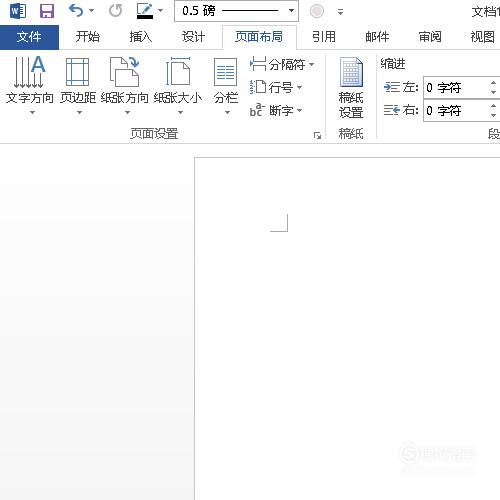The width and height of the screenshot is (500, 500).
Task: Switch to the 开始 tab
Action: (88, 37)
